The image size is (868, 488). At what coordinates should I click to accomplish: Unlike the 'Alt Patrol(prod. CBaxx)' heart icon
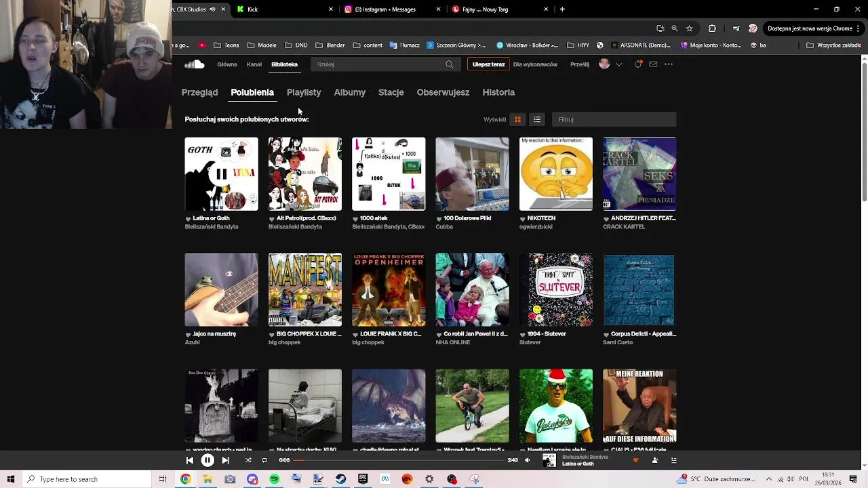(272, 219)
